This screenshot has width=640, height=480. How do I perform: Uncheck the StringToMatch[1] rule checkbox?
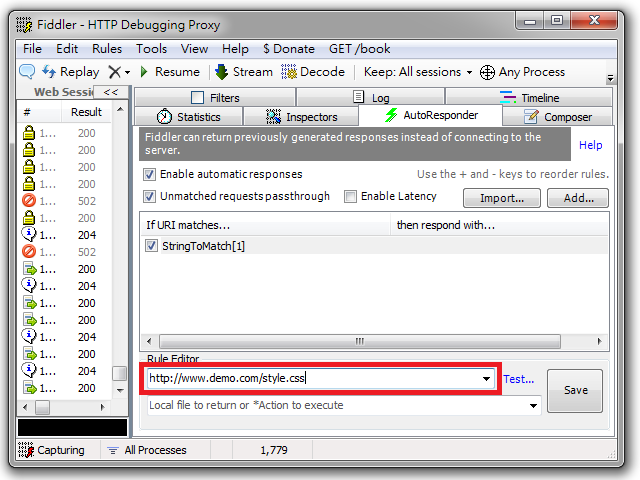pyautogui.click(x=151, y=246)
